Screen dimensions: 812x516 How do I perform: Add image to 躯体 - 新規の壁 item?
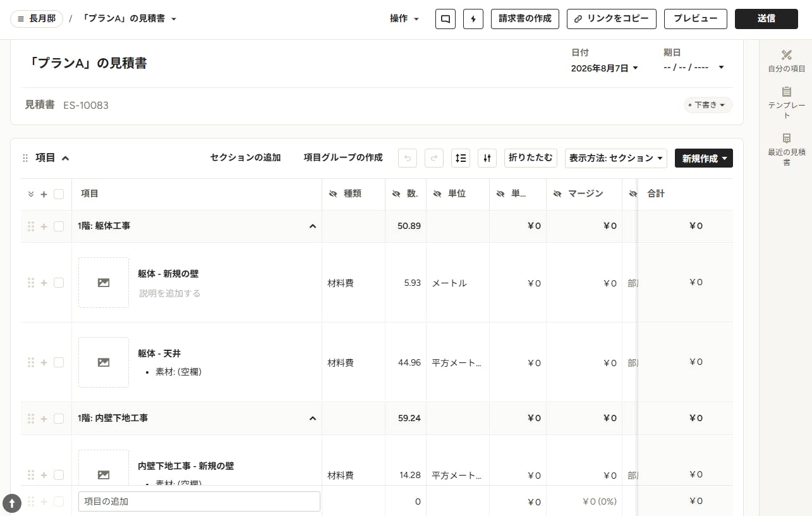pyautogui.click(x=104, y=283)
